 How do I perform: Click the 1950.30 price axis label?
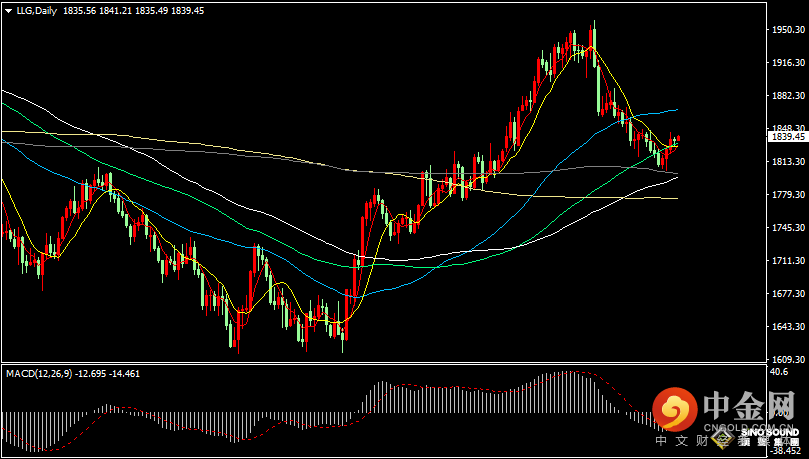tap(788, 30)
